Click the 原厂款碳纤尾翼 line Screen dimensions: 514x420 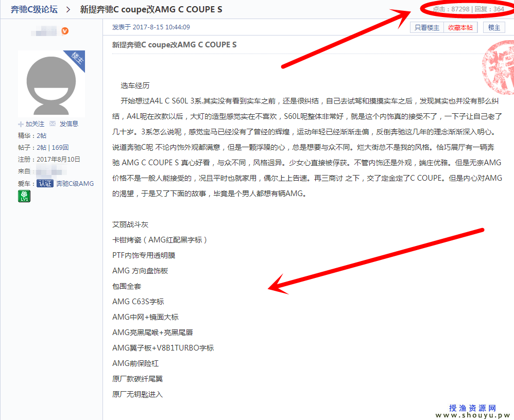138,379
